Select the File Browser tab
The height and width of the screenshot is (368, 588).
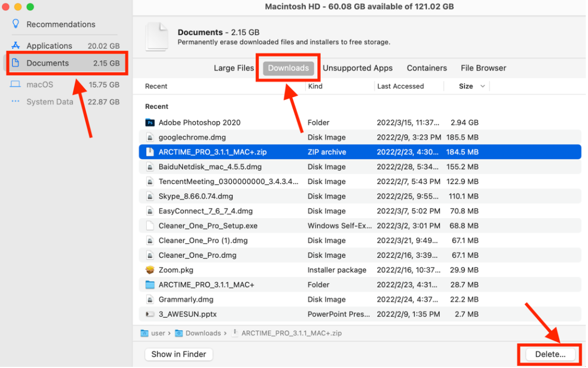(483, 68)
